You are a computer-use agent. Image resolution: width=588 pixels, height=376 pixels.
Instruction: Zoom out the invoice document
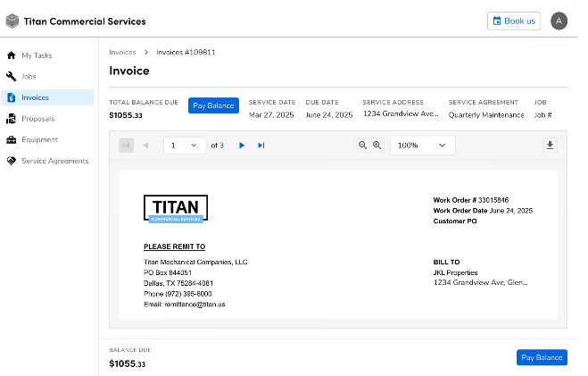pyautogui.click(x=362, y=146)
